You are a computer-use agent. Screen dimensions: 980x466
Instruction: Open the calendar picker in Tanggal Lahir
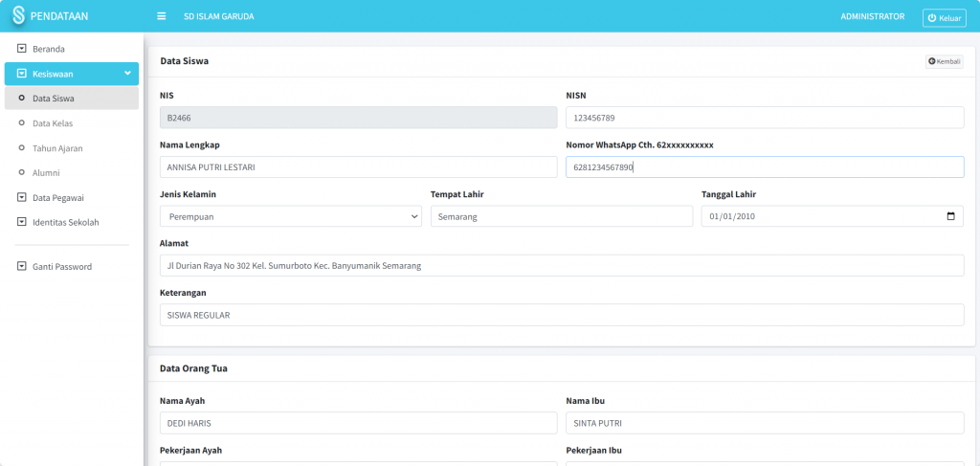click(951, 216)
